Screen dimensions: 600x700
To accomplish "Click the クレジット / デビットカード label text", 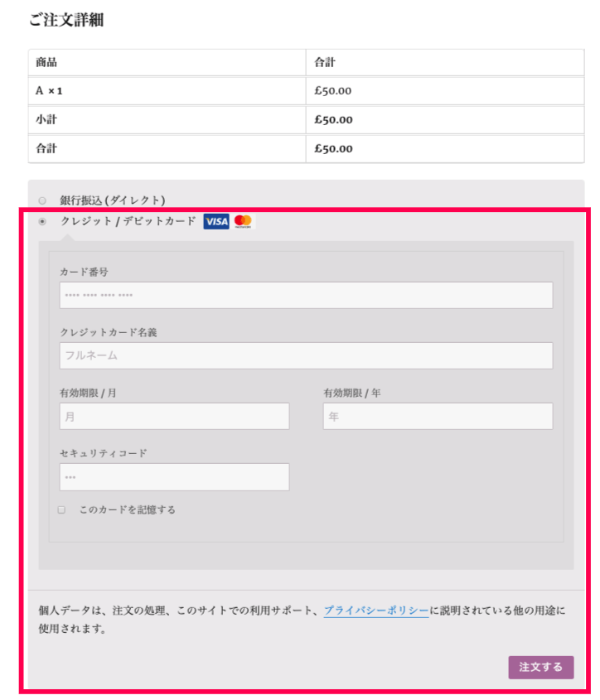I will 128,221.
